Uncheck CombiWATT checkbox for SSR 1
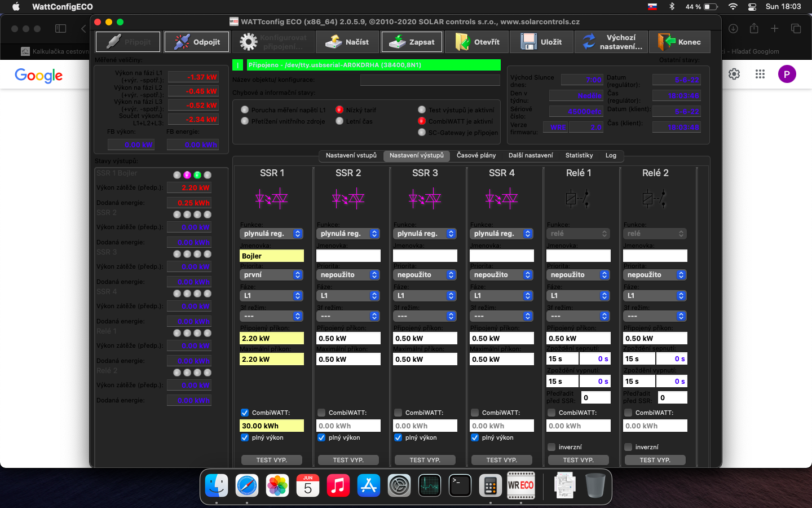812x508 pixels. point(245,413)
